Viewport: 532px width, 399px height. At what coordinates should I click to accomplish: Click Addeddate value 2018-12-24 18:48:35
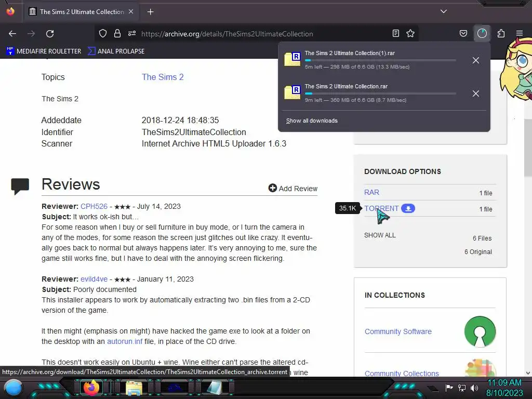[180, 120]
